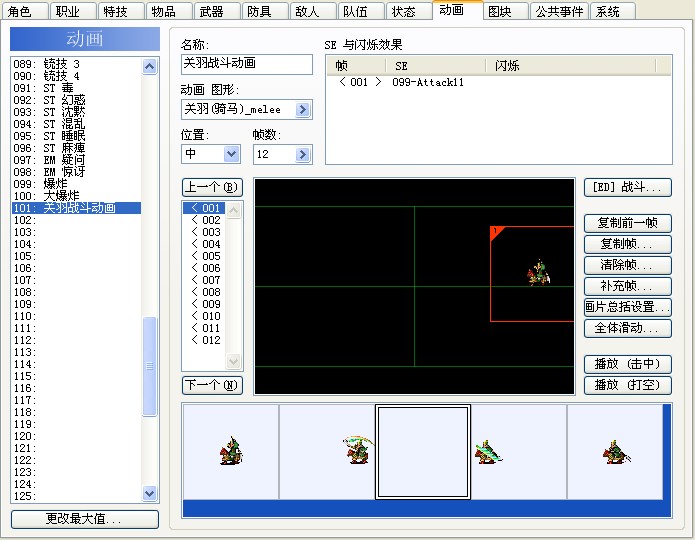Click 全体滑动... button
The height and width of the screenshot is (540, 695).
628,329
